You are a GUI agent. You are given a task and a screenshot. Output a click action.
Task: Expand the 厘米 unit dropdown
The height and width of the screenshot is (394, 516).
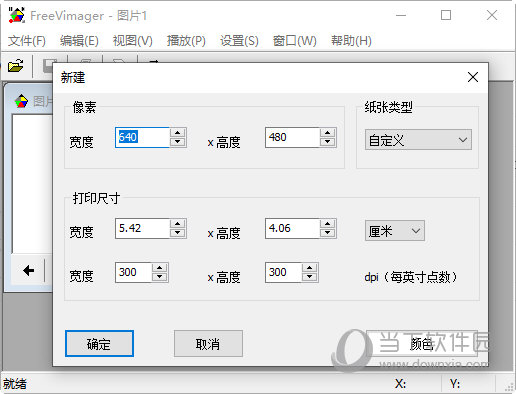[395, 231]
